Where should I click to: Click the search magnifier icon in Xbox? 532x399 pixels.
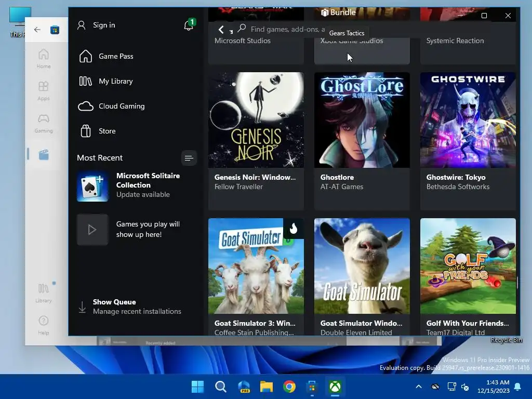pos(242,28)
